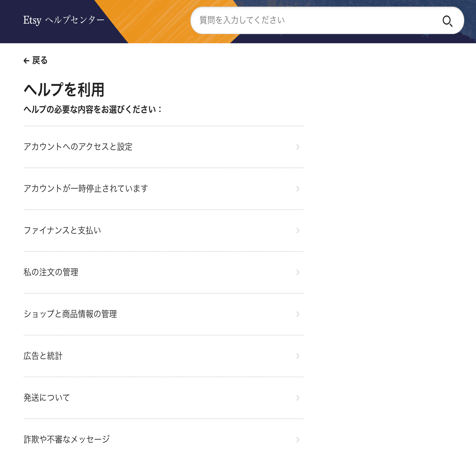
Task: Click the search magnifier icon
Action: tap(448, 21)
